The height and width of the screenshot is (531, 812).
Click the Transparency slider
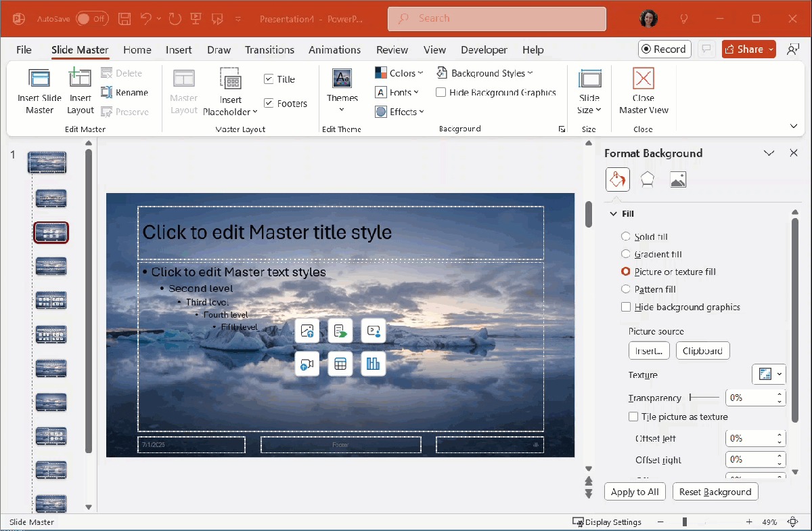[704, 398]
